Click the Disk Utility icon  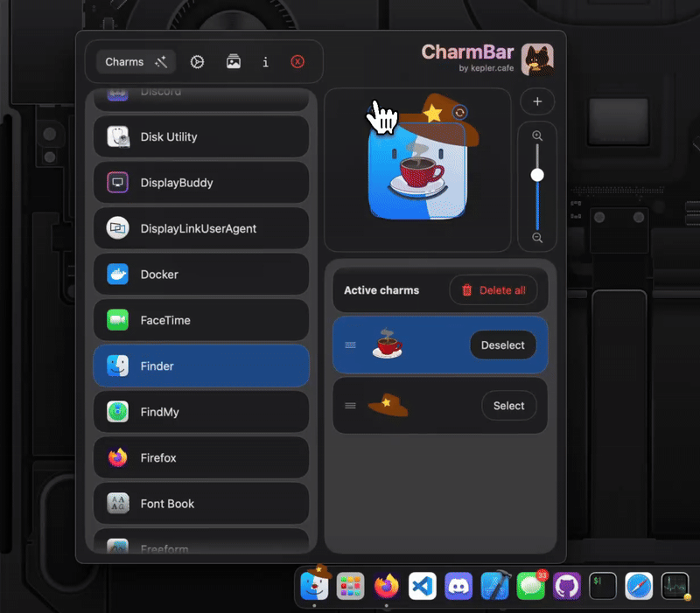(x=118, y=137)
